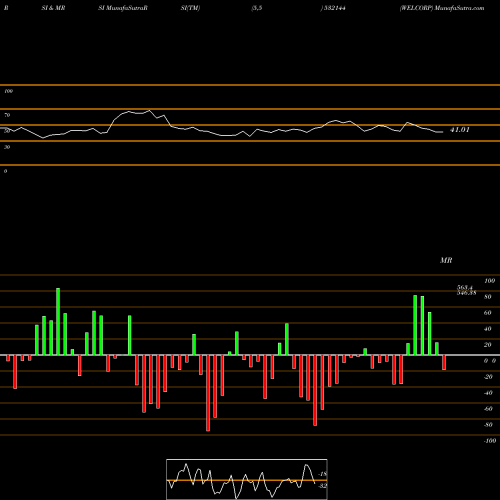Click the 546.38 price value label
This screenshot has height=500, width=500.
(x=466, y=293)
